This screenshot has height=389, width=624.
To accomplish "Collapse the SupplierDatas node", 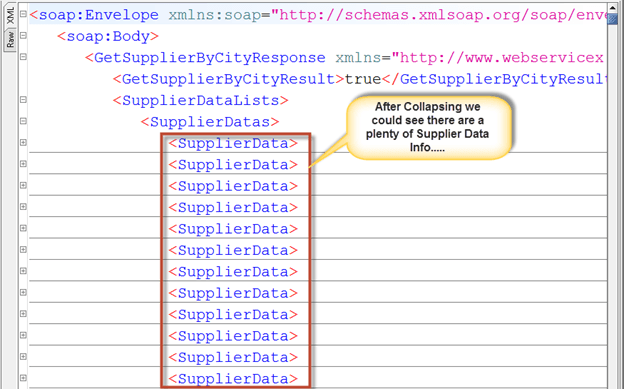I will (x=23, y=121).
